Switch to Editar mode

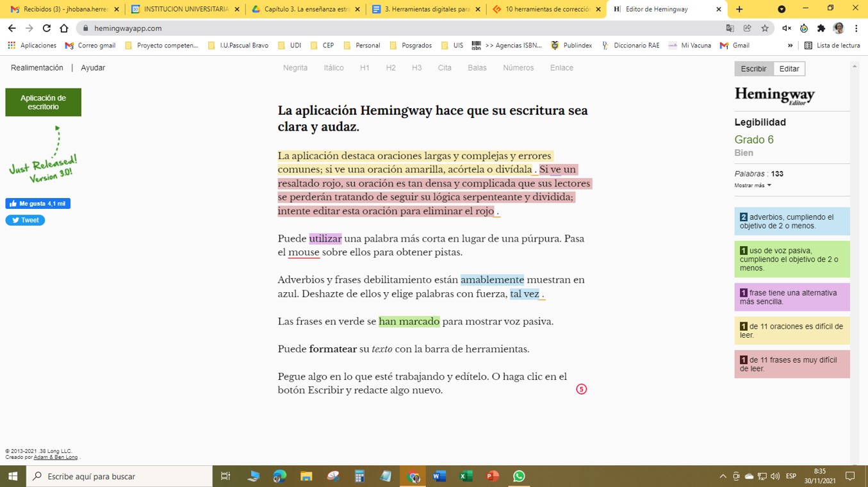pos(789,69)
